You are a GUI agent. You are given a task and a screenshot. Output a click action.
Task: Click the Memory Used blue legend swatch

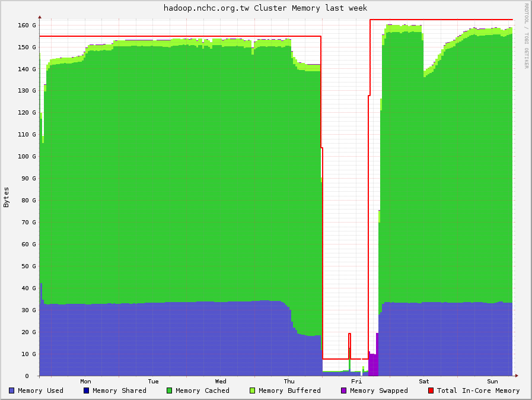(x=11, y=391)
